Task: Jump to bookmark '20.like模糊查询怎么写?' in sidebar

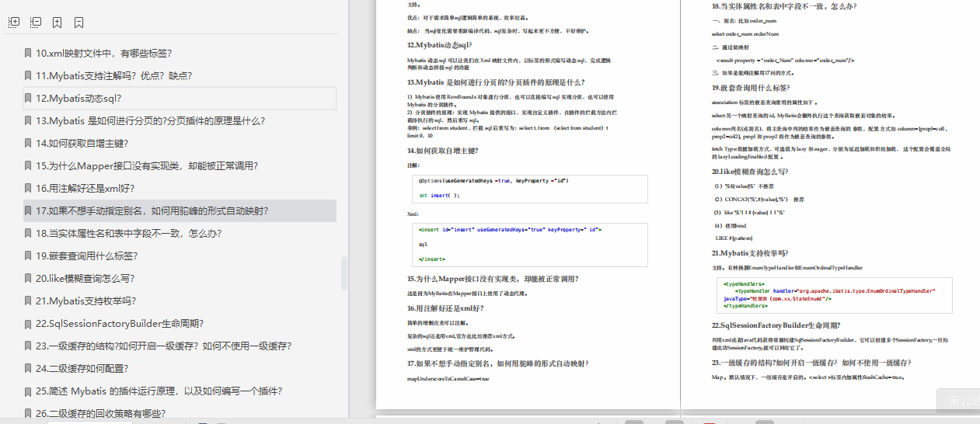Action: point(85,278)
